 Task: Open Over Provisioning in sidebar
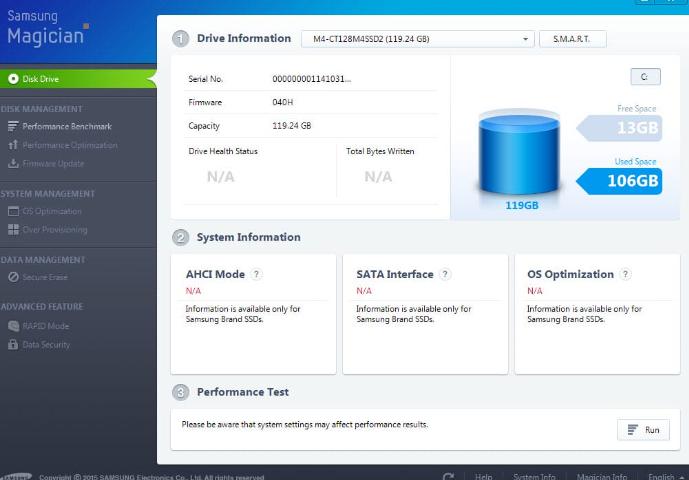pyautogui.click(x=54, y=229)
